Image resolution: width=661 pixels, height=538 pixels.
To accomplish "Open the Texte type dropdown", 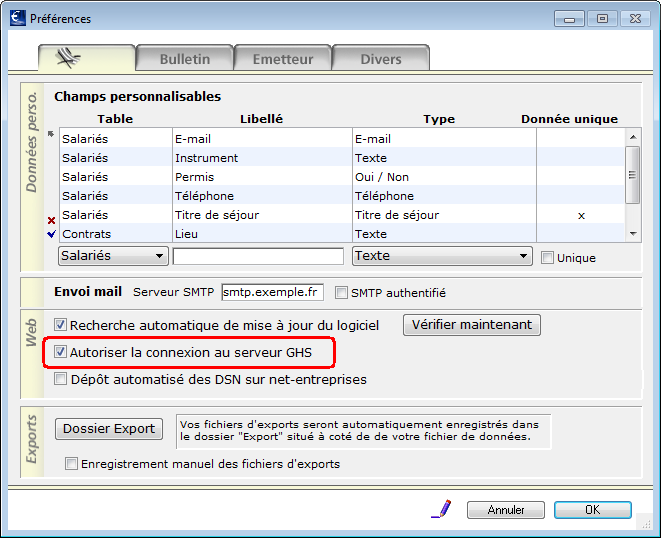I will point(442,256).
